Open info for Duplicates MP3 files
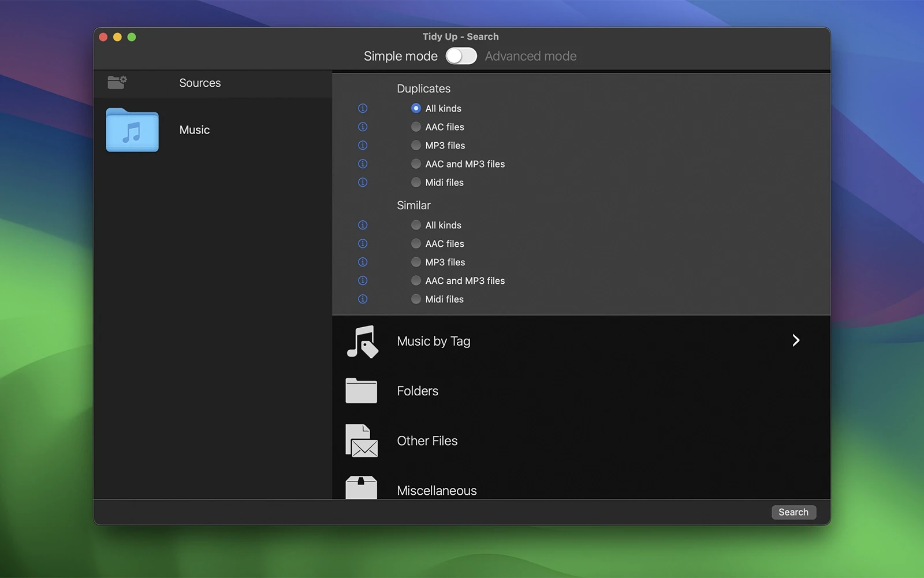Image resolution: width=924 pixels, height=578 pixels. coord(363,146)
